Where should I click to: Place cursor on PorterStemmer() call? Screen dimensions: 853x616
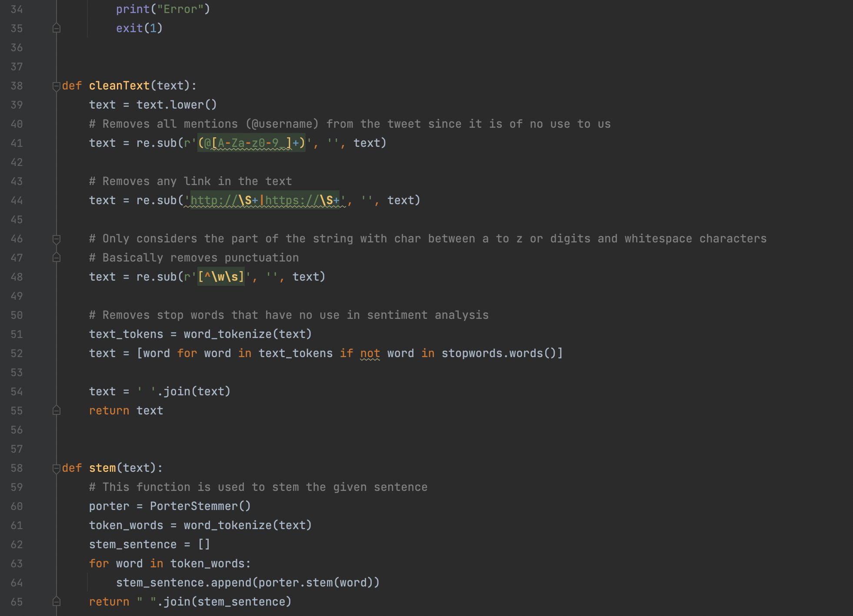click(200, 506)
